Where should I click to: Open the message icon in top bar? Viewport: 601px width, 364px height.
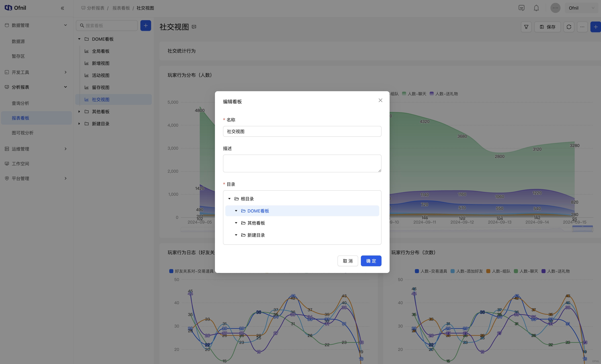[521, 8]
